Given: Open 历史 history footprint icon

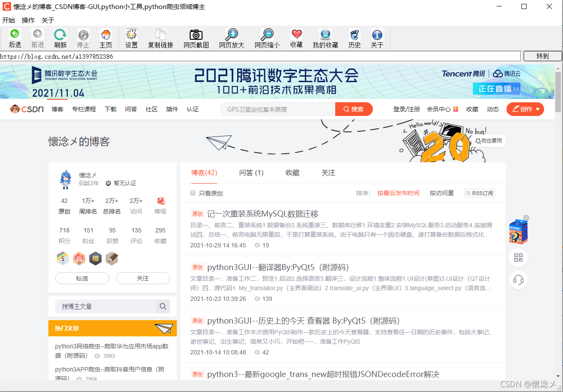Looking at the screenshot, I should 354,34.
